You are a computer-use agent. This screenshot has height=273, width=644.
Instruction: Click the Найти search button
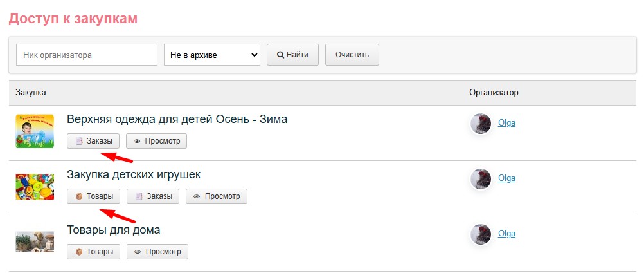pyautogui.click(x=292, y=55)
